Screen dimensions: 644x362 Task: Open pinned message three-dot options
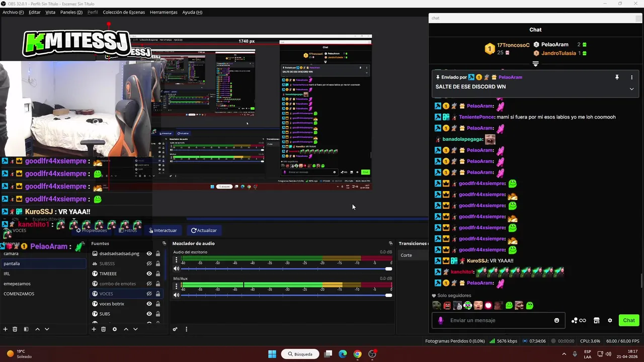pos(631,77)
